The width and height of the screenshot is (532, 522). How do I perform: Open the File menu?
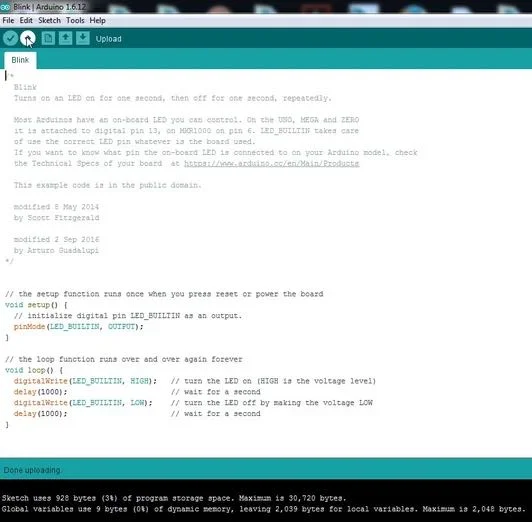pyautogui.click(x=8, y=20)
